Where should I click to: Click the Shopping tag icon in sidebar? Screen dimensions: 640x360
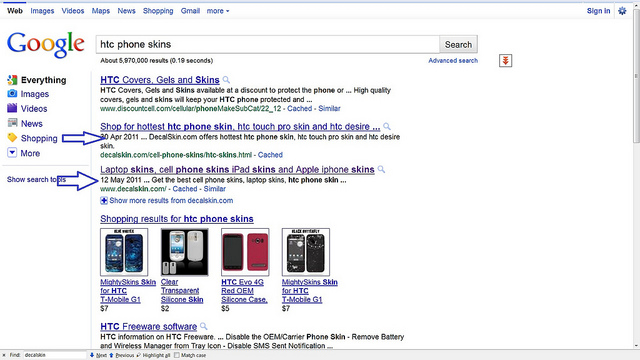(x=12, y=138)
